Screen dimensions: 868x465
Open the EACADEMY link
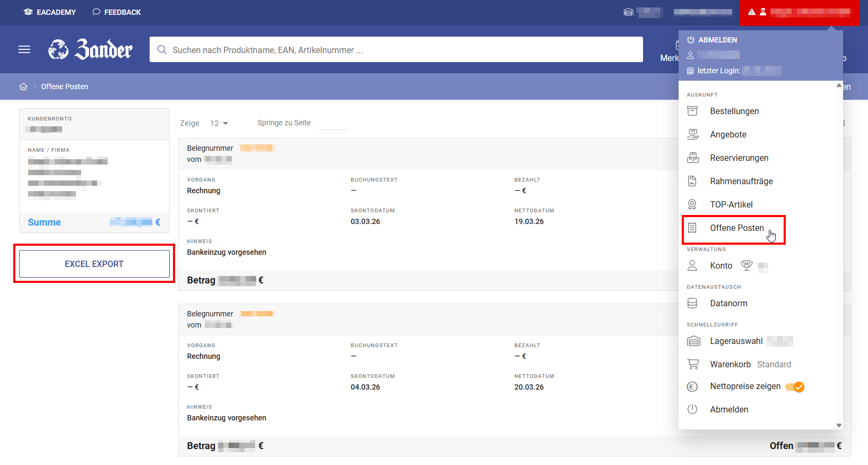pos(50,12)
